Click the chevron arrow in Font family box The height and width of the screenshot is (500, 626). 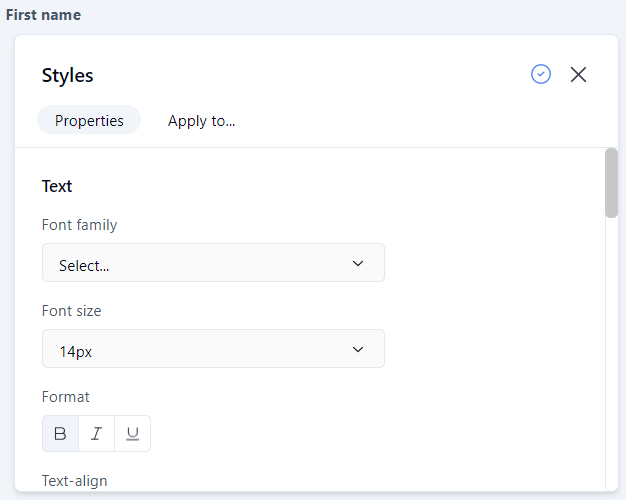pyautogui.click(x=359, y=263)
